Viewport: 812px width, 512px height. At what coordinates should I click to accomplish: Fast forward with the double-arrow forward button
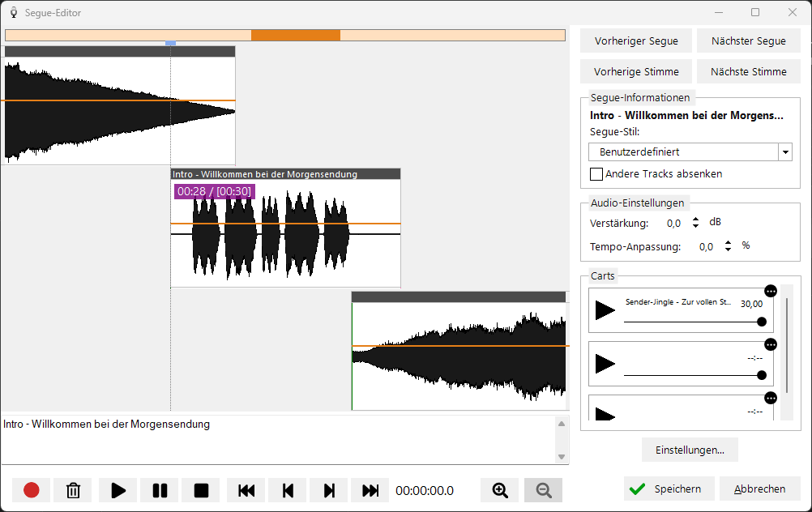click(x=370, y=490)
